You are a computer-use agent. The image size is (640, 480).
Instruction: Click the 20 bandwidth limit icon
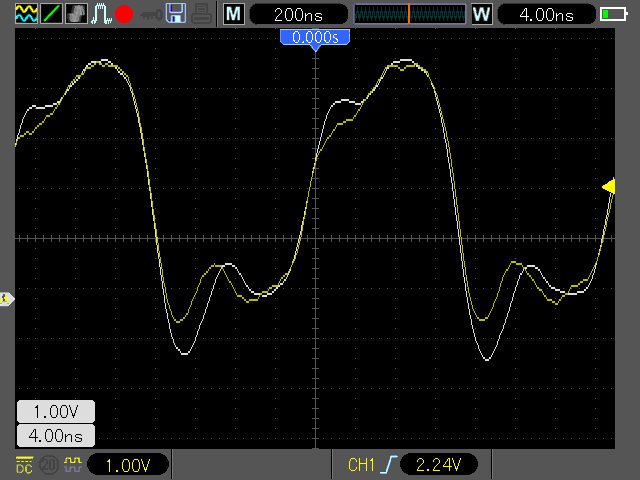49,465
